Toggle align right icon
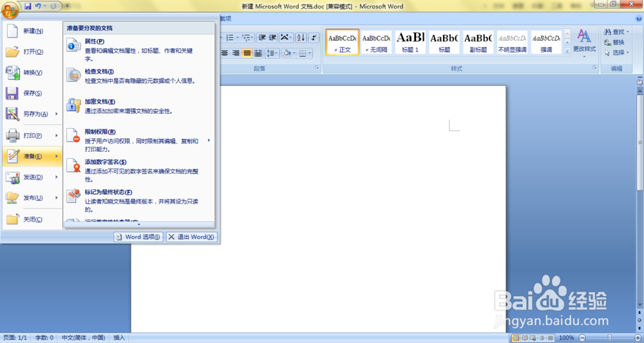The image size is (644, 343). click(236, 53)
